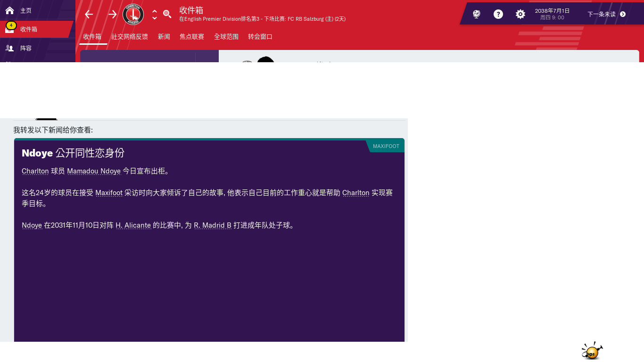Open the R. Madrid B team link

click(x=213, y=225)
